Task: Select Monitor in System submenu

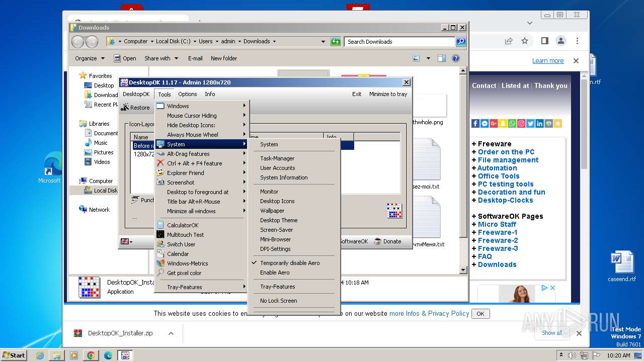Action: (x=294, y=192)
